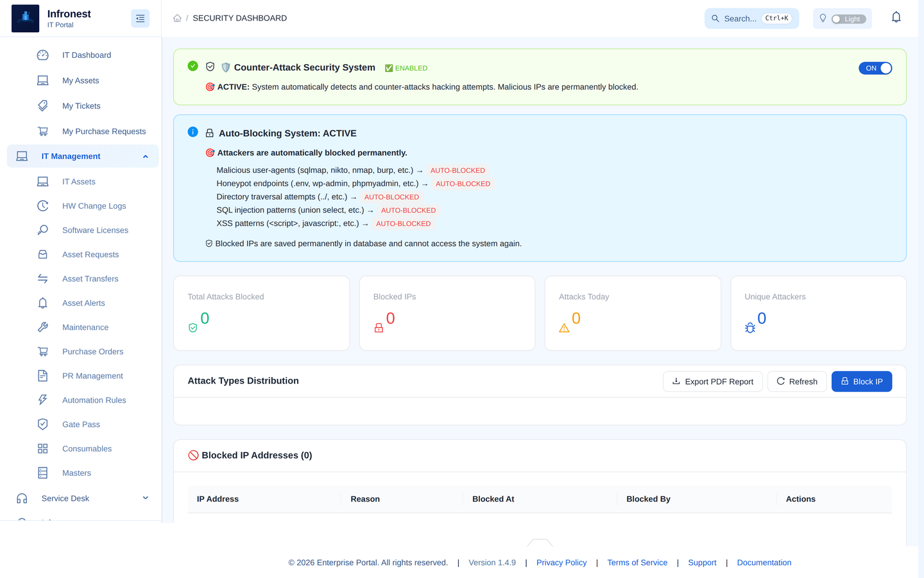Viewport: 924px width, 578px height.
Task: Click the Total Attacks Blocked card
Action: click(261, 313)
